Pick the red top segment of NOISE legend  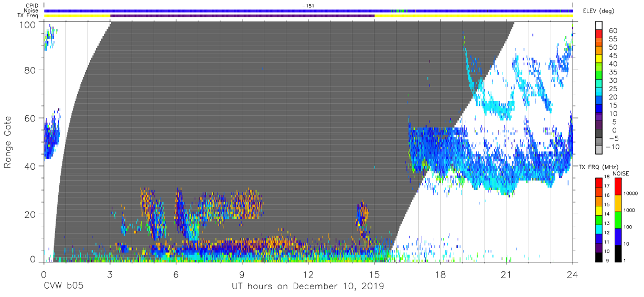(x=618, y=186)
